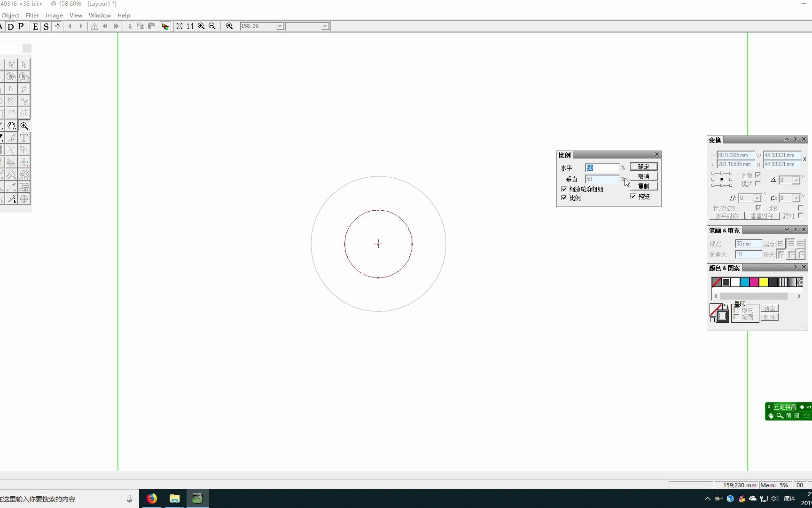Toggle the 填充 overprint checkbox
812x508 pixels.
click(736, 310)
